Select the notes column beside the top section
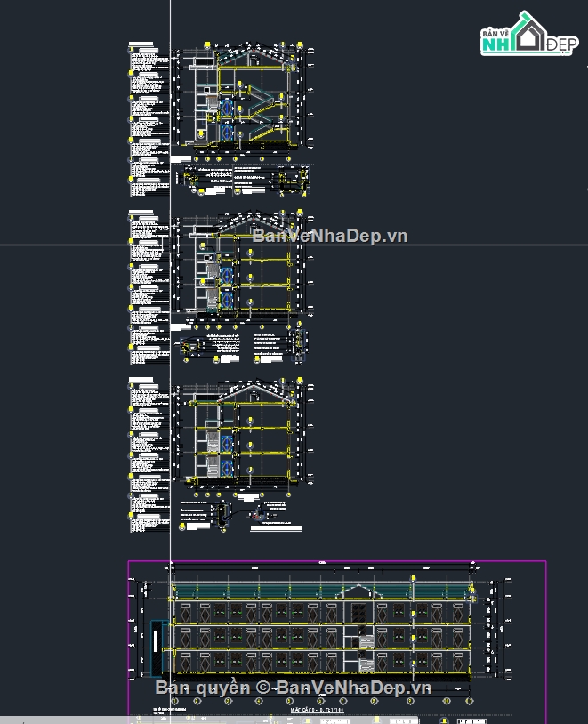Viewport: 588px width, 724px height. tap(149, 119)
